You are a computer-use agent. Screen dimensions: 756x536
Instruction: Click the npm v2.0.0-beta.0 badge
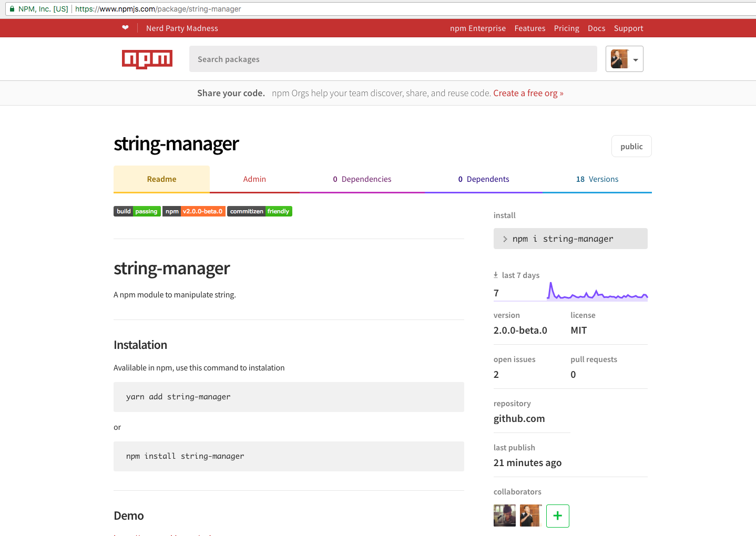coord(194,211)
